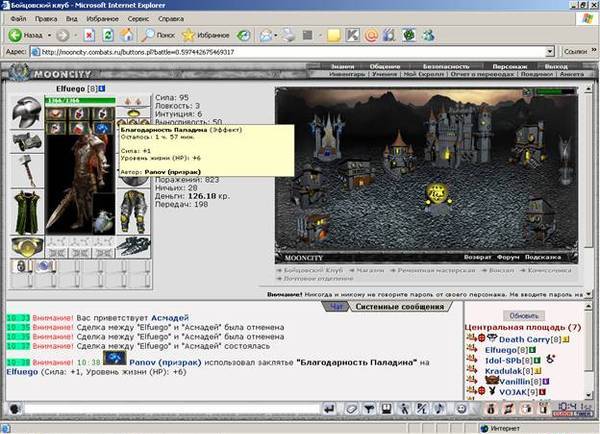Open the Анкета submenu link
The height and width of the screenshot is (434, 600).
click(572, 74)
